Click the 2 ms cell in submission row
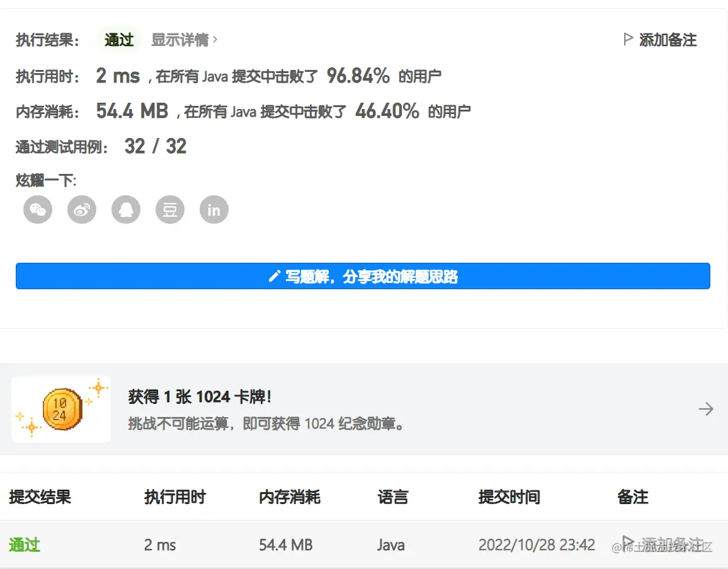Viewport: 728px width, 569px height. pyautogui.click(x=160, y=545)
